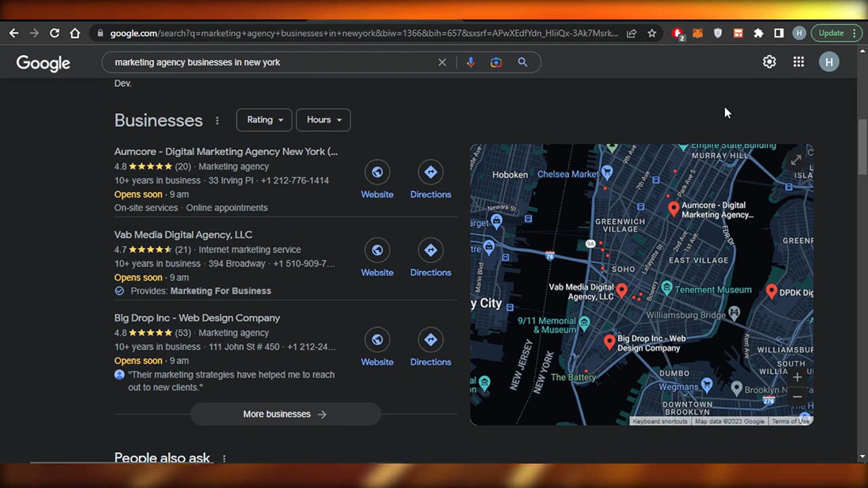Start voice search with the microphone icon
The height and width of the screenshot is (488, 868).
(471, 62)
